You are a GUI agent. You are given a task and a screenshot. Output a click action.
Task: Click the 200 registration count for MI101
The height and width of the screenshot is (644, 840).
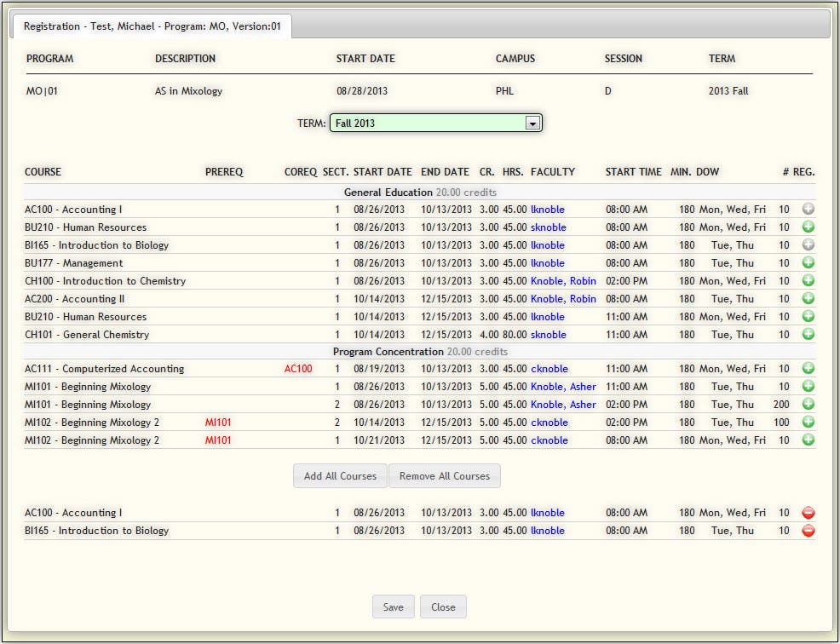point(781,405)
